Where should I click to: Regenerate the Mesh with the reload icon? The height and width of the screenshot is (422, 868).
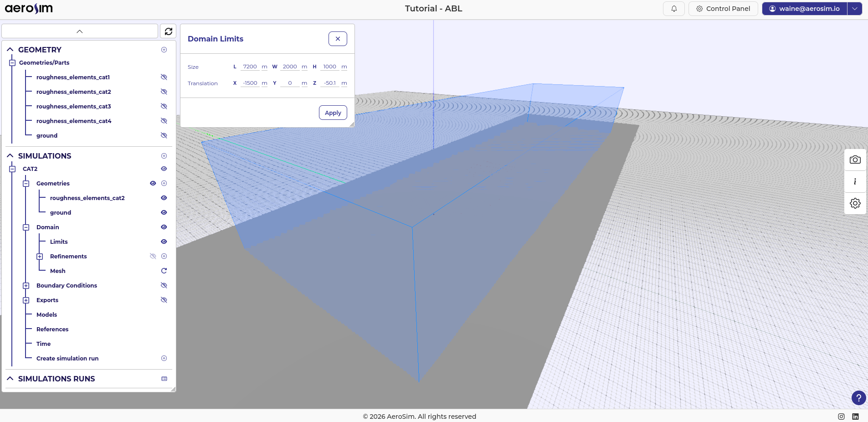164,271
